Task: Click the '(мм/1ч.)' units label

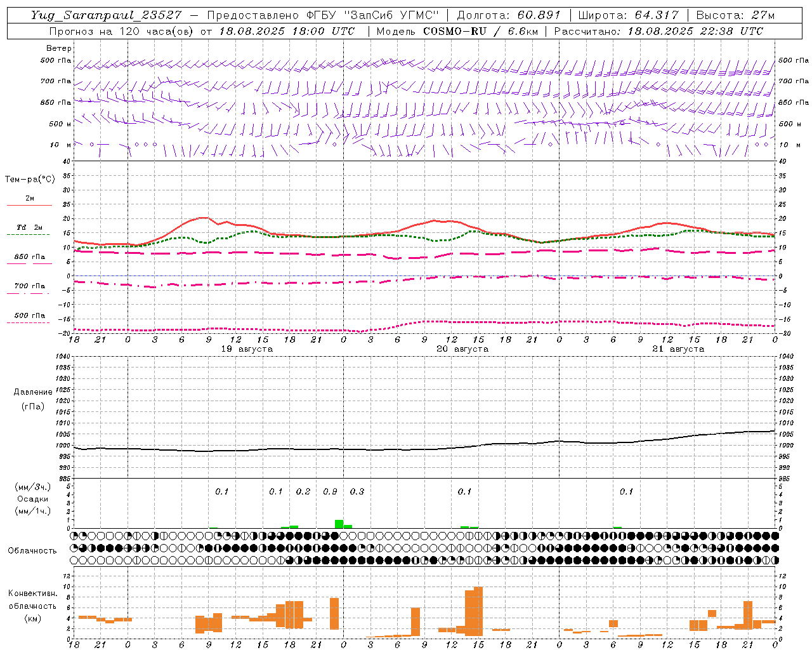Action: click(32, 511)
